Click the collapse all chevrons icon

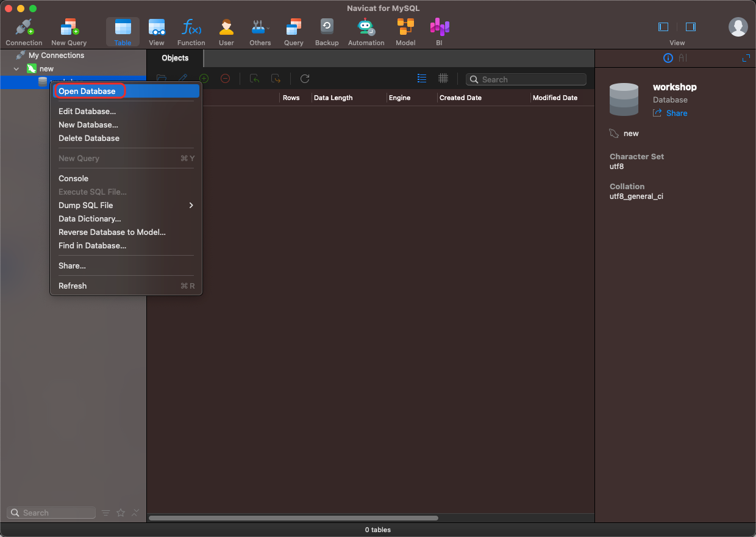pyautogui.click(x=135, y=513)
